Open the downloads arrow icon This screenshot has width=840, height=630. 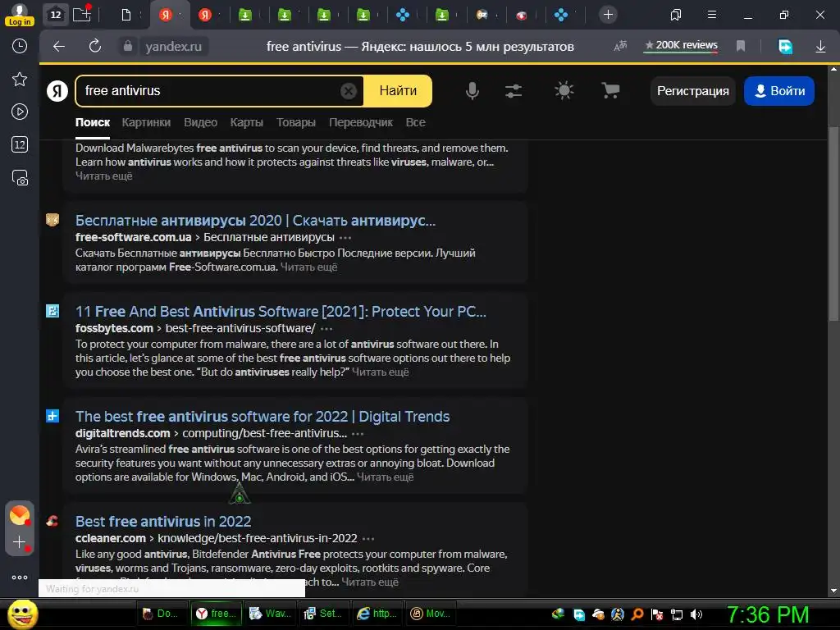(x=820, y=47)
